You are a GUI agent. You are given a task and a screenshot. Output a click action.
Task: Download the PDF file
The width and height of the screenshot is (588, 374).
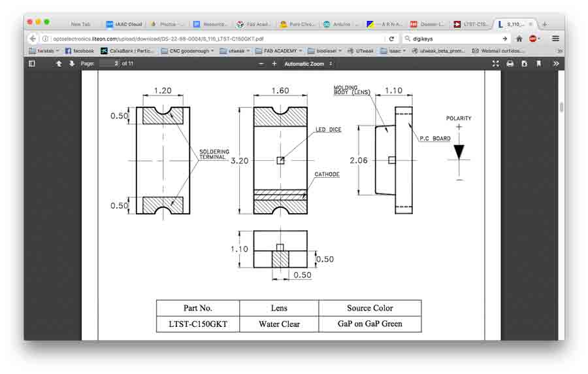pyautogui.click(x=524, y=63)
